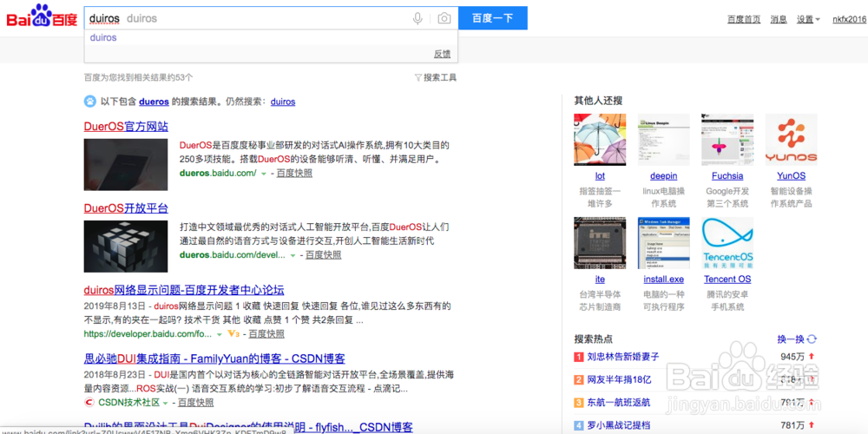Expand arrow beside CSDN技术社区
This screenshot has height=434, width=868.
coord(166,403)
